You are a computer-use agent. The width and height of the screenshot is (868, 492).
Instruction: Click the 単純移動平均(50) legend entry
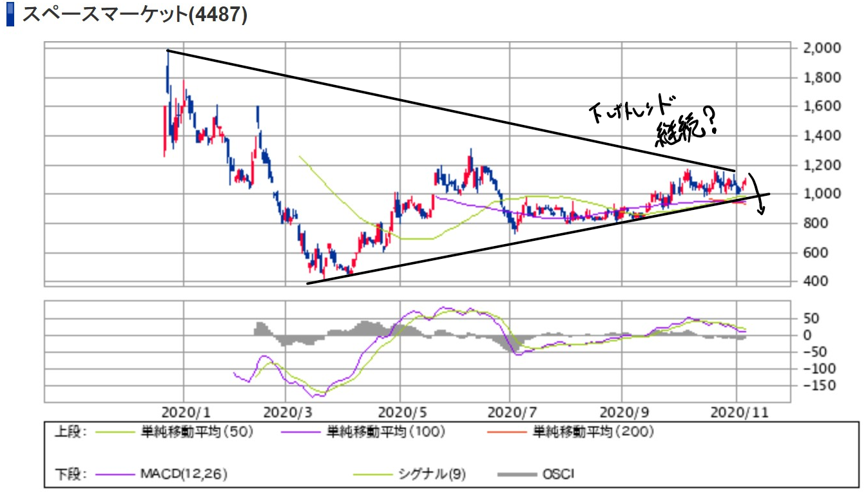[197, 432]
